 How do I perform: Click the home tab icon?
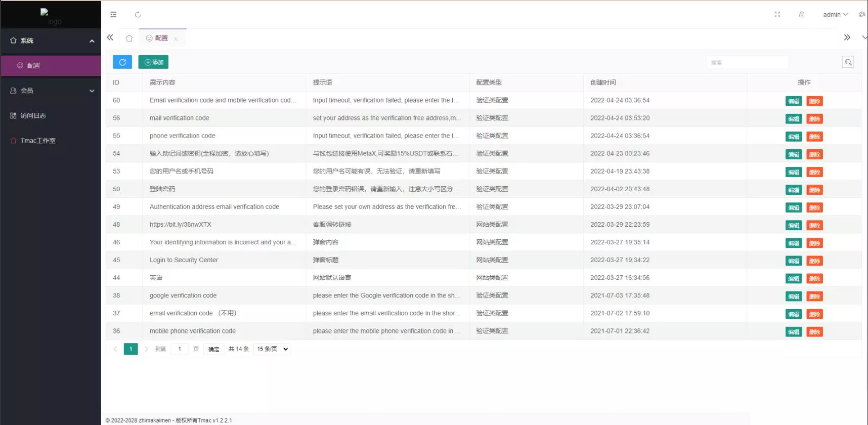pyautogui.click(x=129, y=38)
